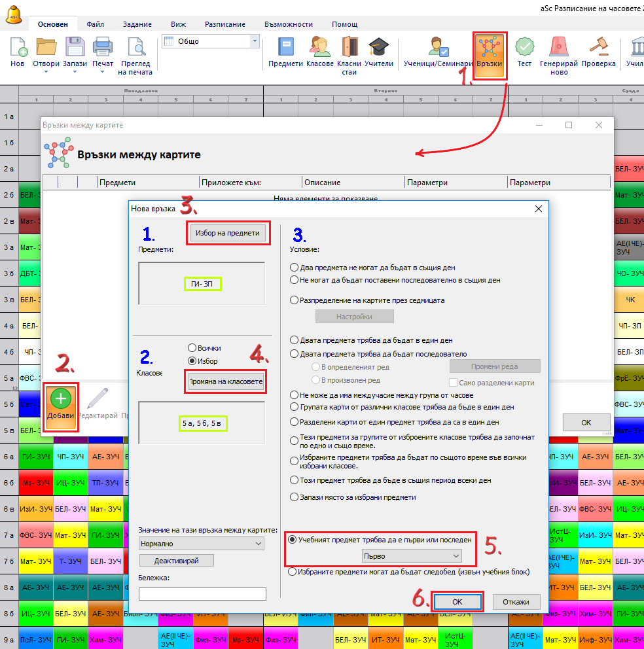
Task: Open the Файл ribbon tab
Action: (x=95, y=24)
